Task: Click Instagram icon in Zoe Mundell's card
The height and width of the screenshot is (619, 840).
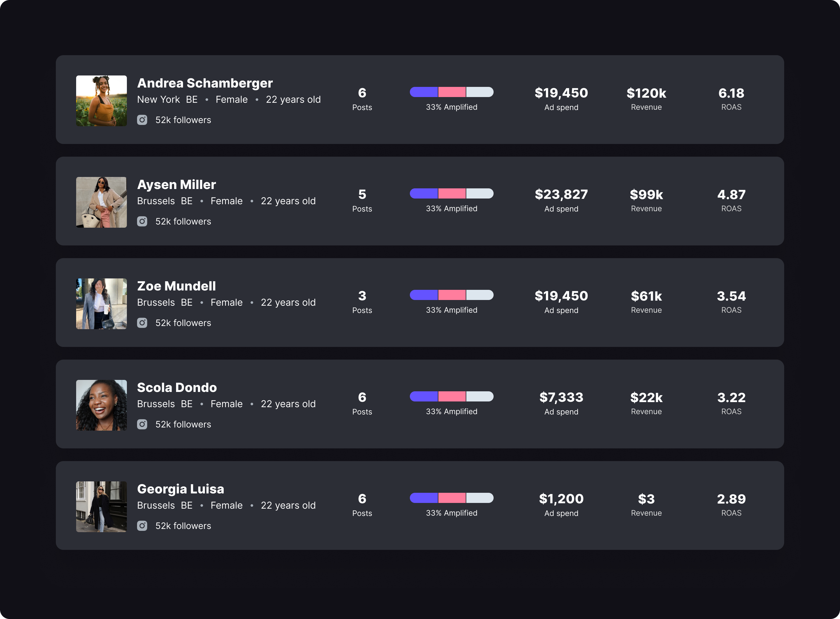Action: (142, 323)
